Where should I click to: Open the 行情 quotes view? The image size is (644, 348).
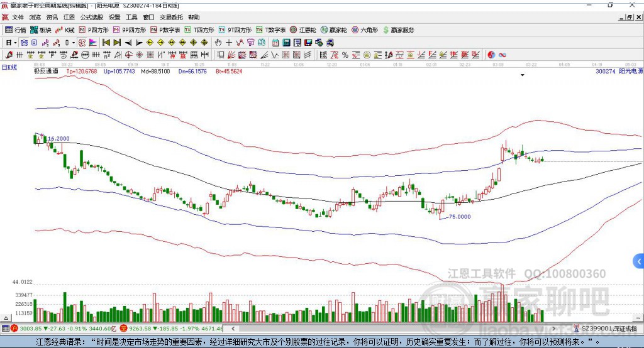(x=15, y=30)
